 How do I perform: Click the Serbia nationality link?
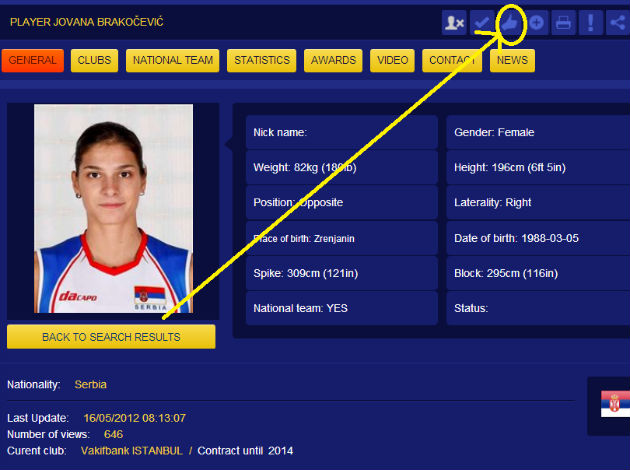tap(90, 384)
